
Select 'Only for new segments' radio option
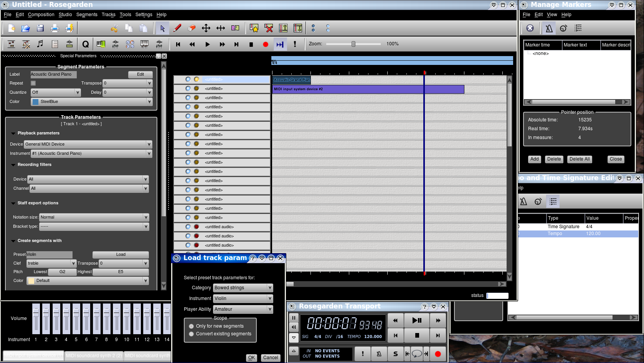(x=191, y=326)
